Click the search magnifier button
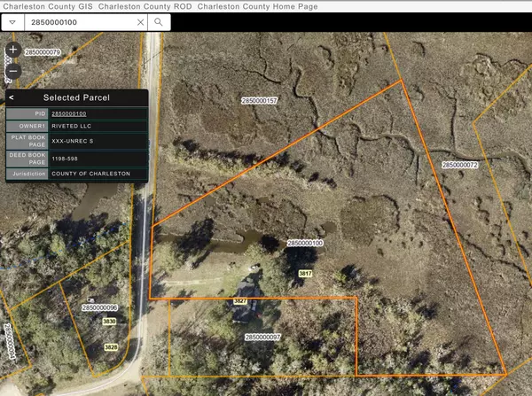Screen dimensions: 532x396 pos(158,21)
